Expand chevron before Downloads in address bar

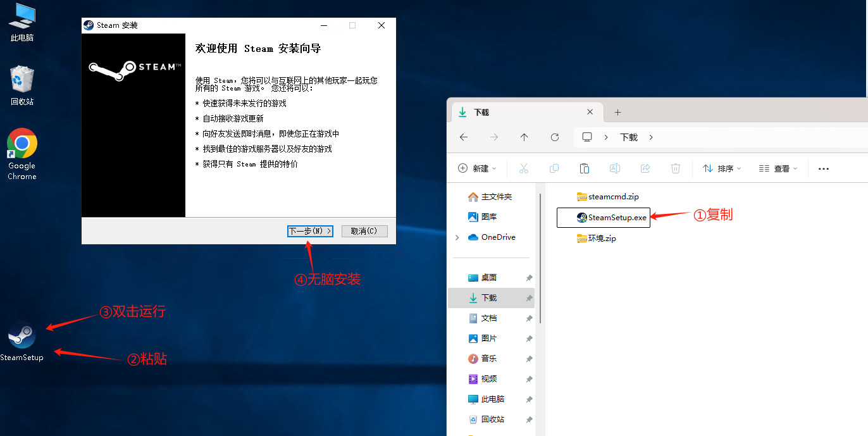pyautogui.click(x=606, y=137)
